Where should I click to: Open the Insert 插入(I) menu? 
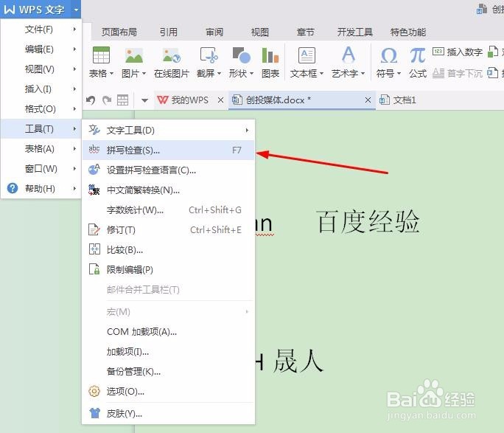pyautogui.click(x=41, y=89)
